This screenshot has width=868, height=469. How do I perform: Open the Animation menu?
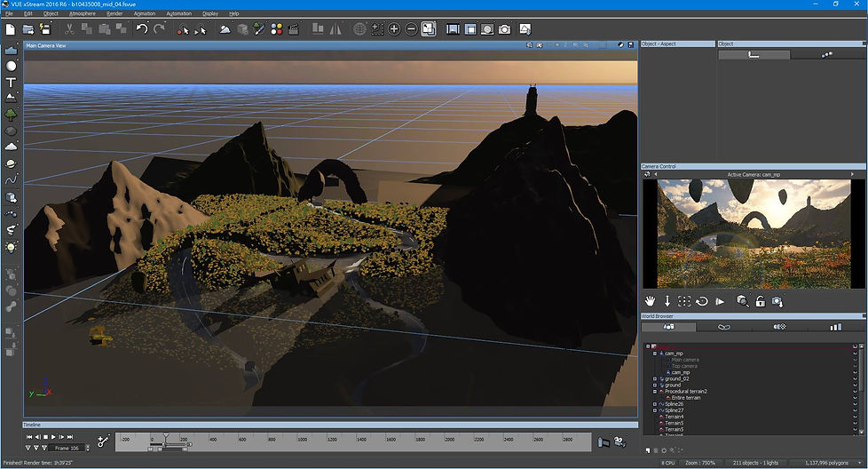pyautogui.click(x=145, y=13)
